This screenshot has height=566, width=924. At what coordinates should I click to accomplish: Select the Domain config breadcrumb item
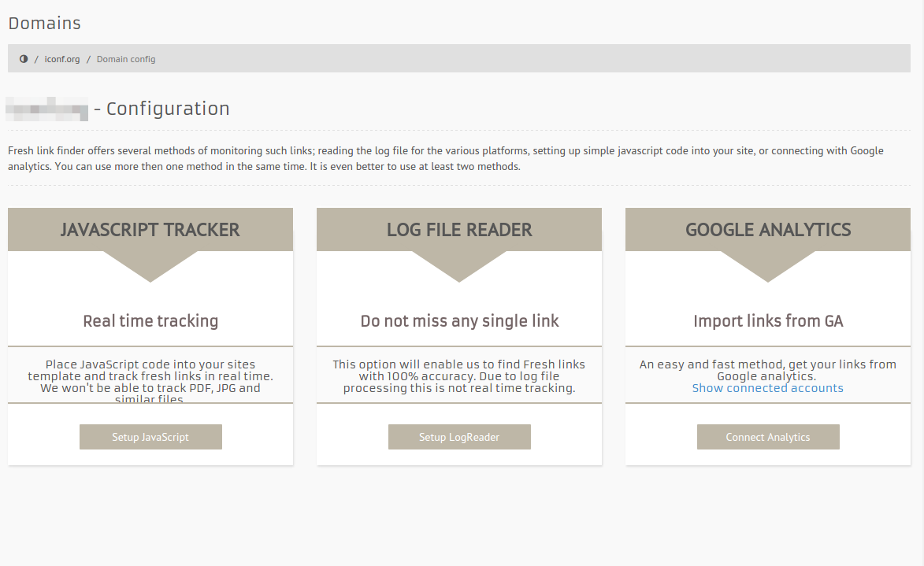pos(126,59)
